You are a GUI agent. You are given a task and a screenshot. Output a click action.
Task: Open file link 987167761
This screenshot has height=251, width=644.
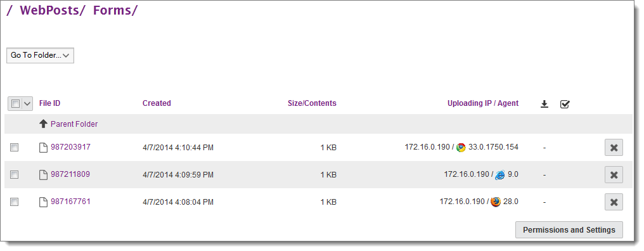click(x=70, y=202)
